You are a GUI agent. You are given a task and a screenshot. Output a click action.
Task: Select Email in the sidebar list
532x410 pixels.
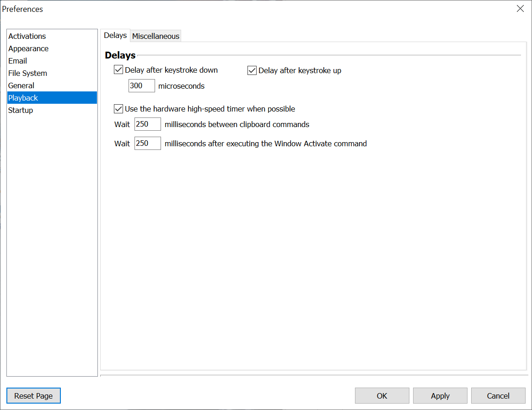coord(17,61)
